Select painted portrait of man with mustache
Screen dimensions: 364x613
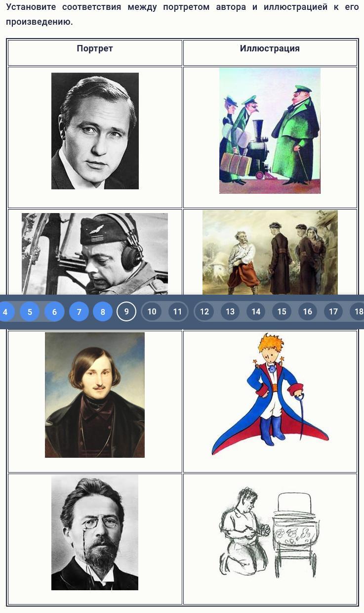95,395
